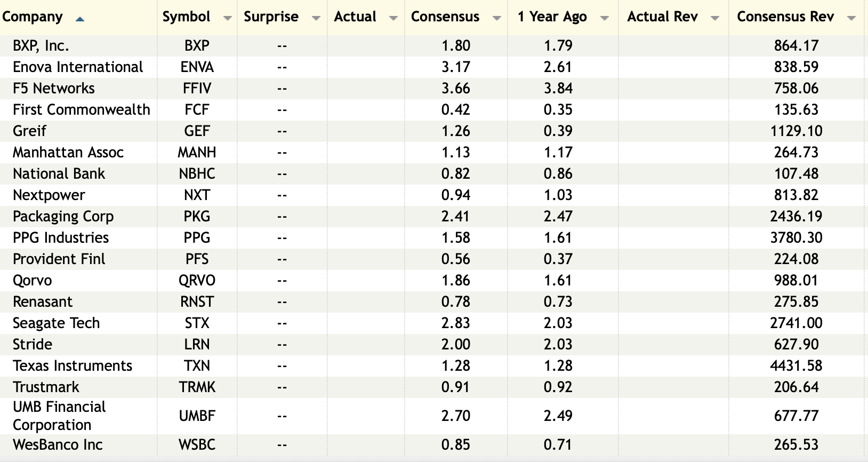The width and height of the screenshot is (868, 462).
Task: Select the PPG ticker symbol
Action: pyautogui.click(x=197, y=238)
